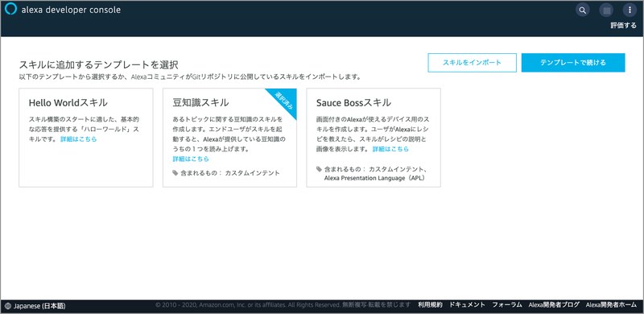
Task: Open the ドキュメント footer link
Action: click(468, 305)
